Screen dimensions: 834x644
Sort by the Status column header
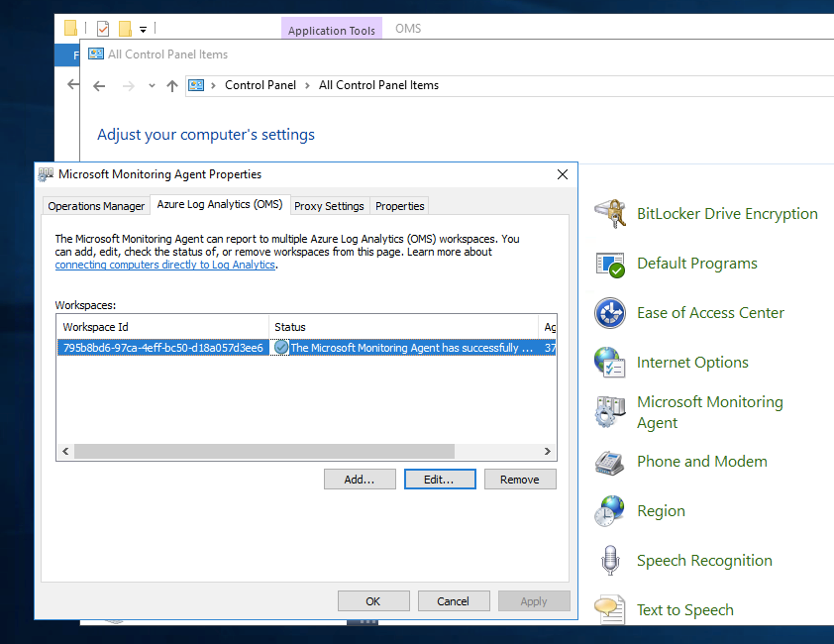click(404, 327)
